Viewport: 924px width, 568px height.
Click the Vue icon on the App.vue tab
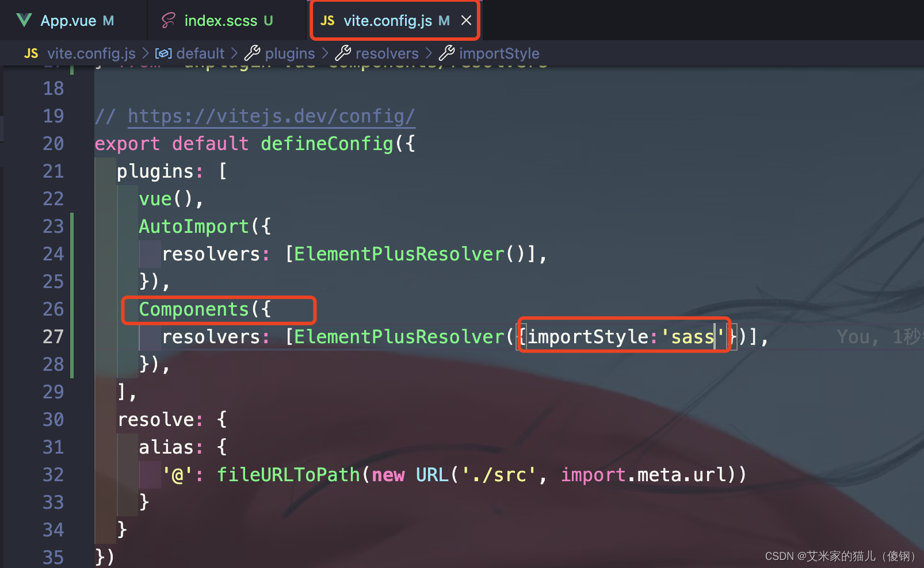24,21
